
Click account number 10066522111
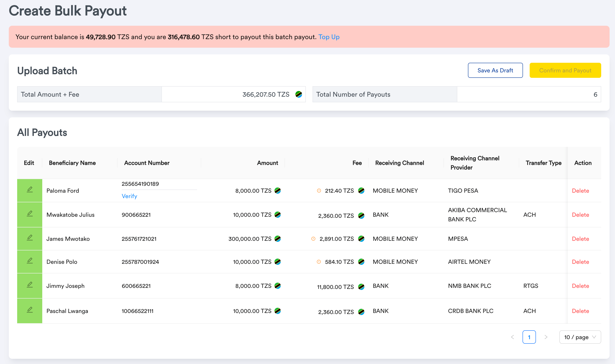coord(138,311)
